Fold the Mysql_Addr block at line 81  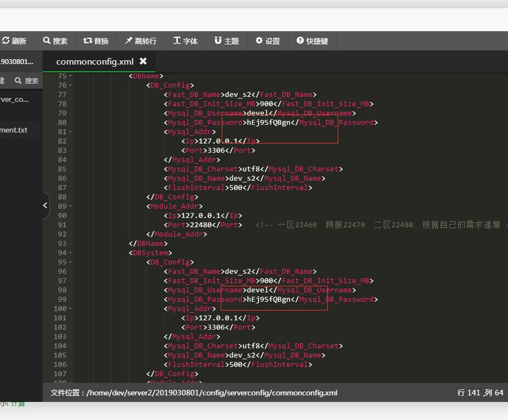[70, 132]
